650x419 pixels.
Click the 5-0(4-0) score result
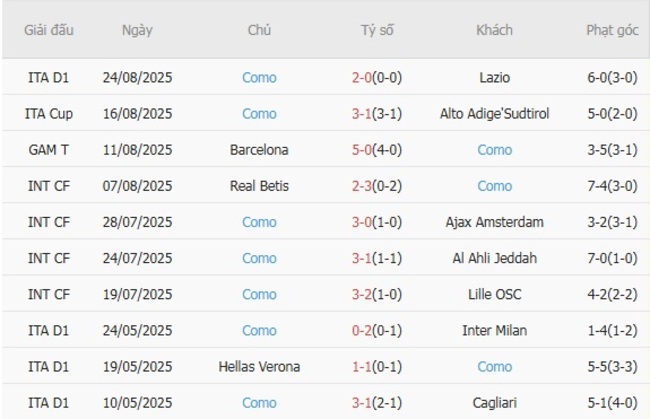click(x=377, y=150)
